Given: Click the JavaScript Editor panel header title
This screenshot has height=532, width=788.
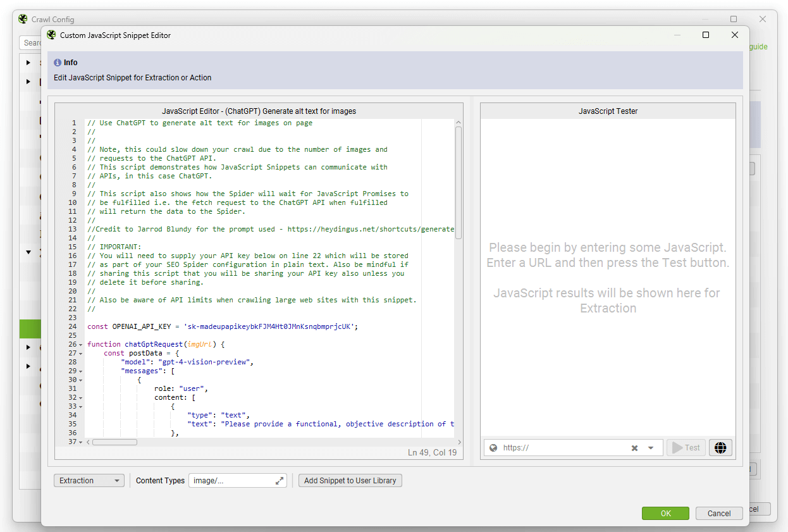Looking at the screenshot, I should [x=259, y=111].
